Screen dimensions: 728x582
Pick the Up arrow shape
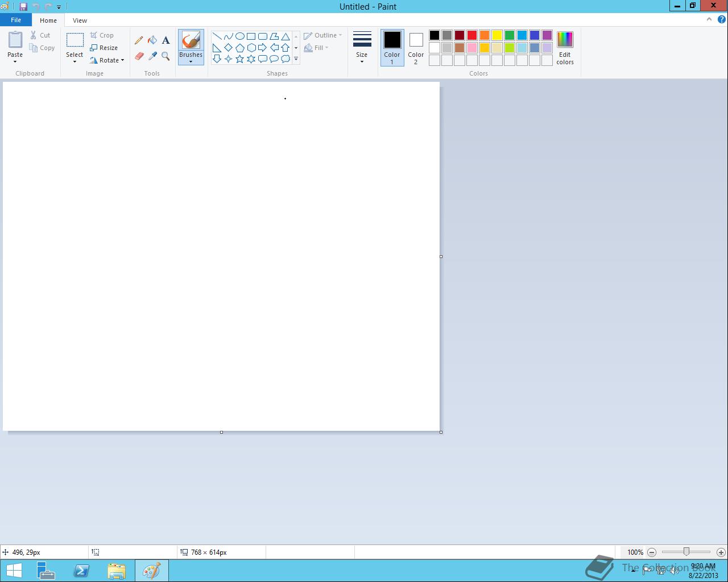pyautogui.click(x=286, y=48)
